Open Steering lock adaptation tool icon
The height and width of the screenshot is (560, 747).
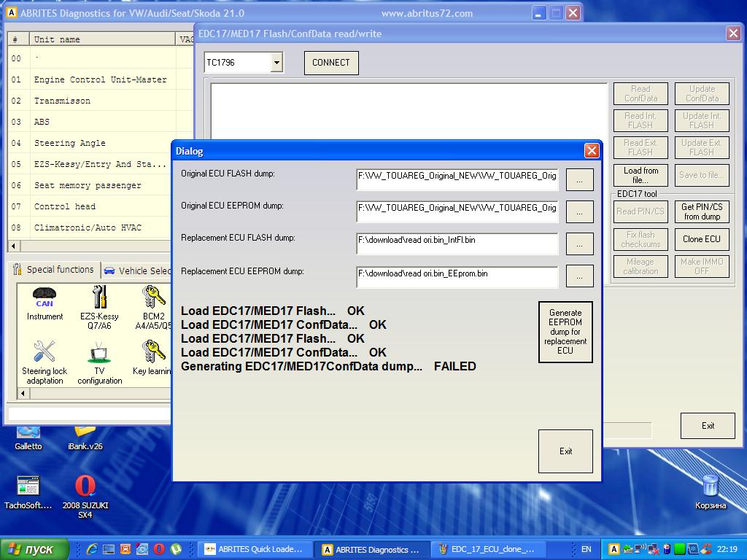[44, 362]
